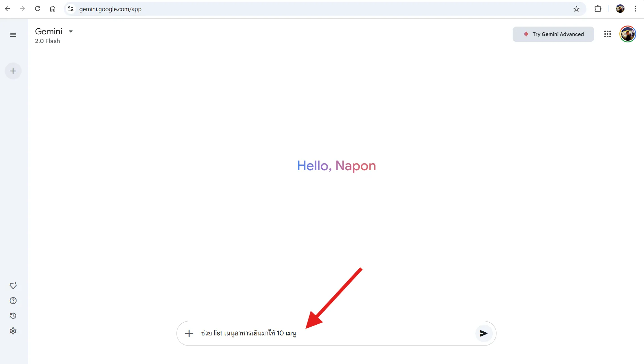Open the hamburger main menu
Screen dimensions: 644x364
coord(13,35)
